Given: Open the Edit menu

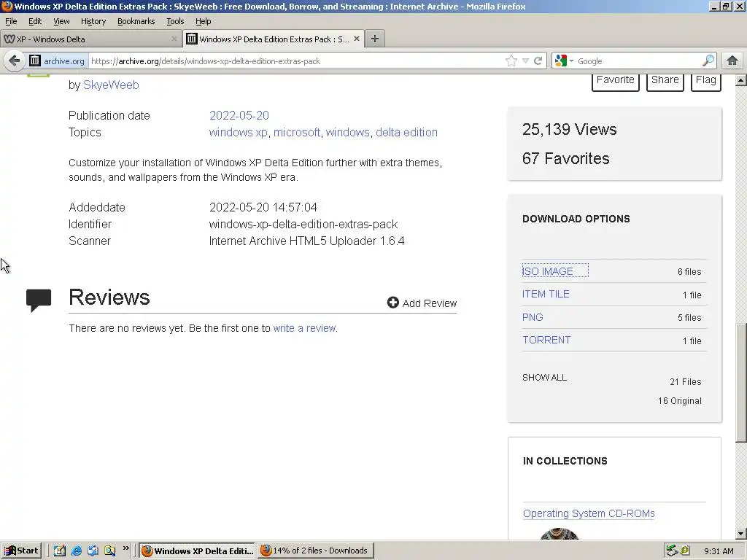Looking at the screenshot, I should point(35,21).
